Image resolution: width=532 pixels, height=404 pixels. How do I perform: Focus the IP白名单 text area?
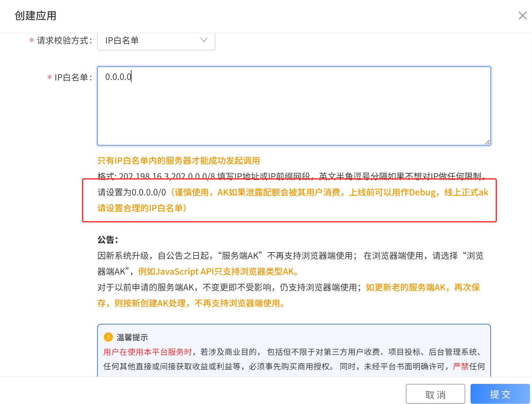[x=294, y=106]
